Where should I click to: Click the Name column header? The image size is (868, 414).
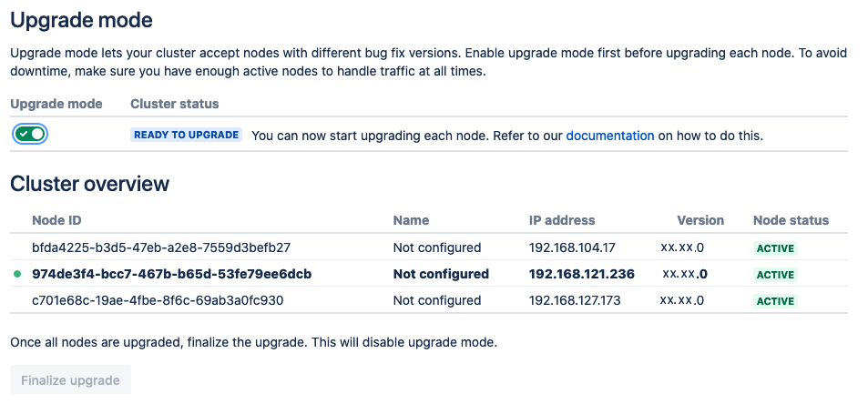click(411, 220)
